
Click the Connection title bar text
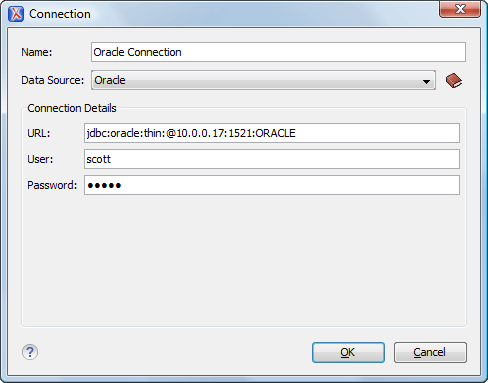tap(60, 14)
